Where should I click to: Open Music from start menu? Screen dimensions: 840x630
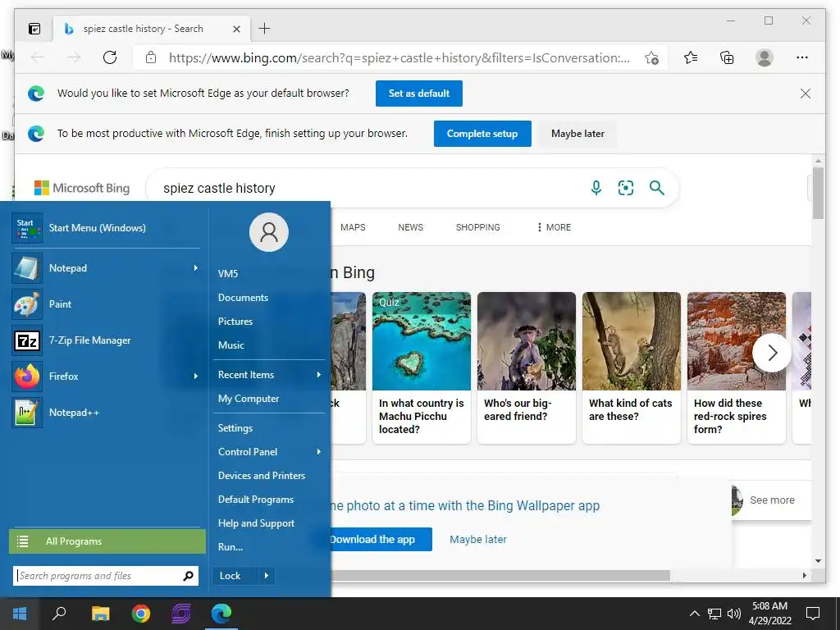(269, 345)
